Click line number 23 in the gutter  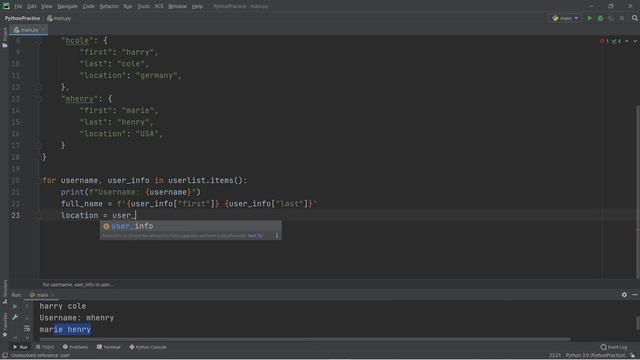(x=16, y=216)
